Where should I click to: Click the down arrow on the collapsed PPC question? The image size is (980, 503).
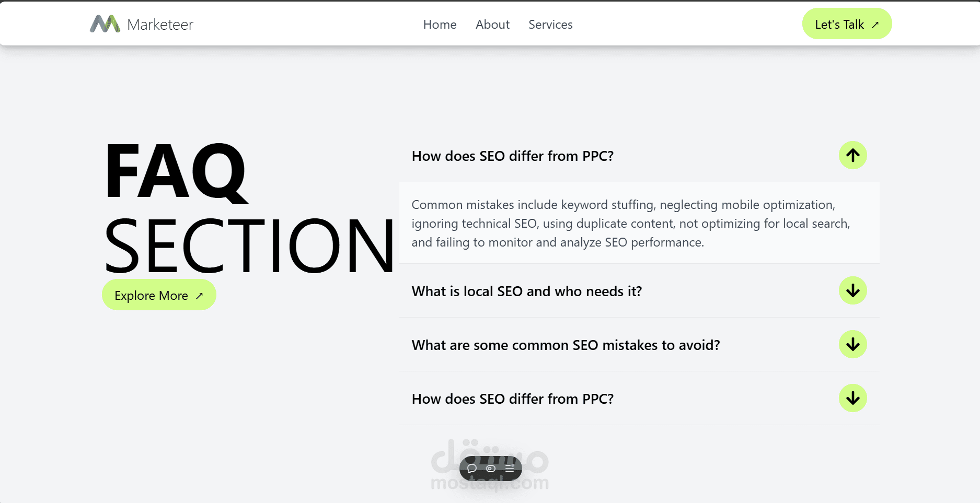coord(852,398)
